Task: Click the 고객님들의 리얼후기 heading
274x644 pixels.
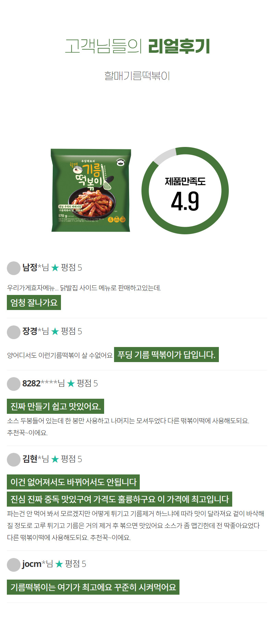Action: (137, 46)
